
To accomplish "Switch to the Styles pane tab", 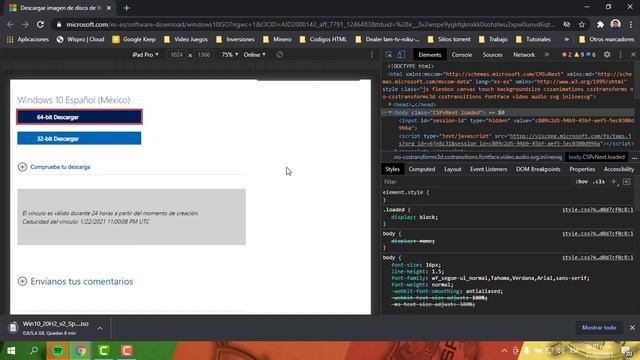I will point(392,169).
